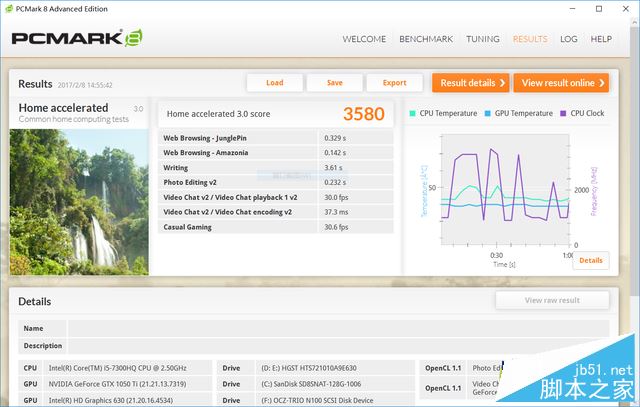Click the 37.3 ms encoding value
The width and height of the screenshot is (640, 407).
[x=336, y=212]
